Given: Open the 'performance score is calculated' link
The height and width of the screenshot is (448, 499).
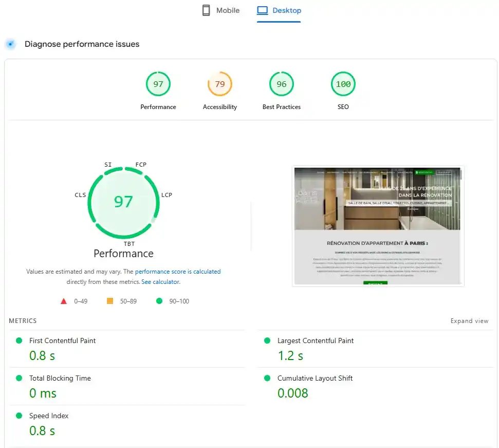Looking at the screenshot, I should click(178, 272).
